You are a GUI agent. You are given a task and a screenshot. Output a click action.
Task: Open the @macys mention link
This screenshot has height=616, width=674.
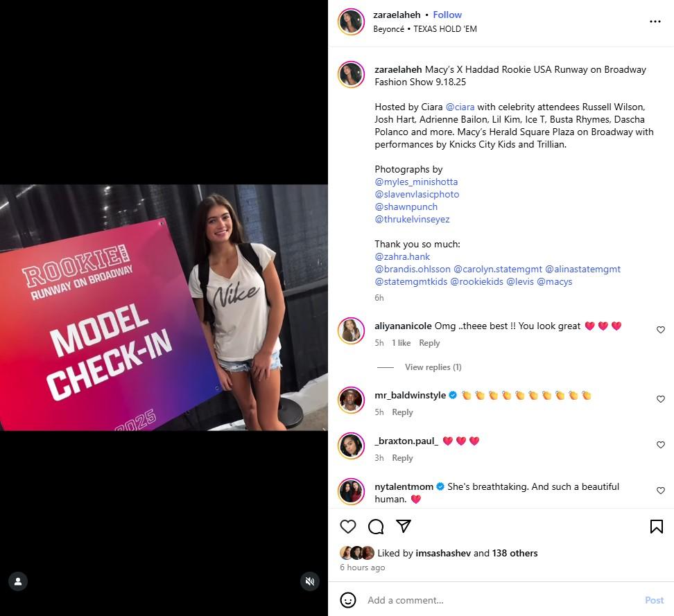(555, 281)
